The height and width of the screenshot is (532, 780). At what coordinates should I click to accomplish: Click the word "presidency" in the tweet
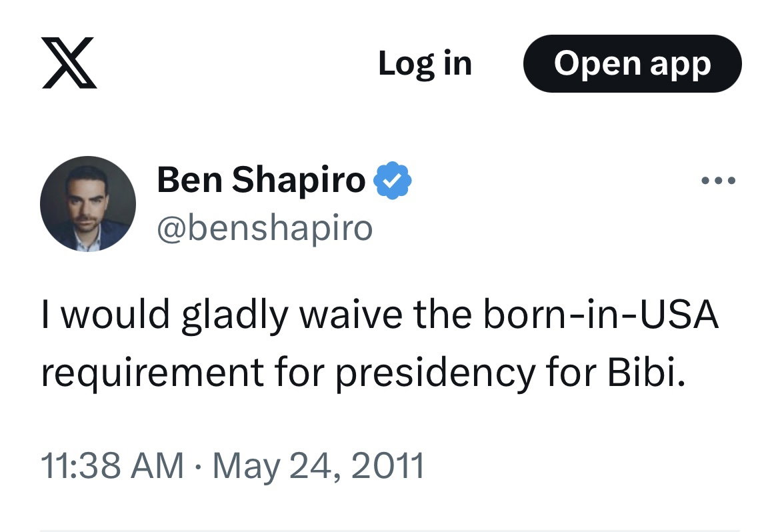pos(435,376)
